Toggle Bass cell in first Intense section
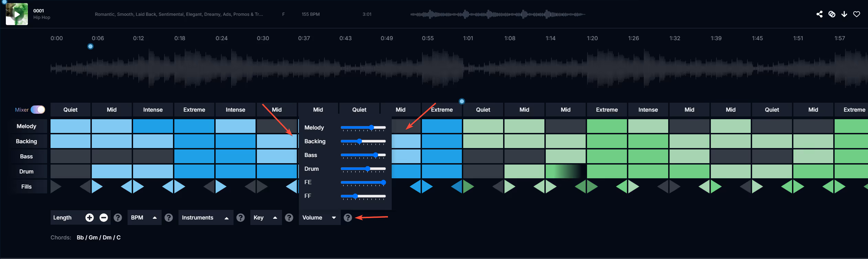The width and height of the screenshot is (868, 259). coord(153,156)
